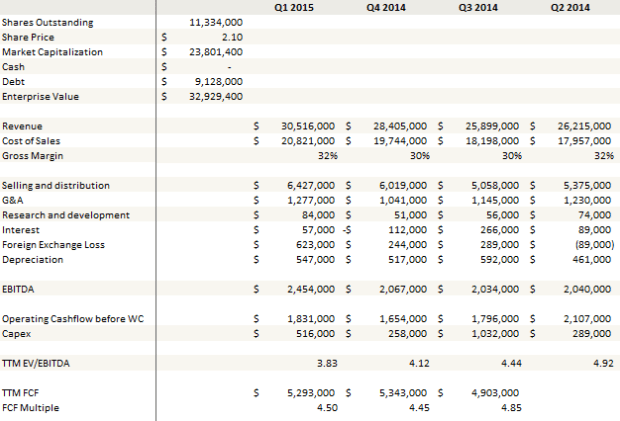Click Q4 2014 Cost of Sales value
620x421 pixels.
(401, 141)
